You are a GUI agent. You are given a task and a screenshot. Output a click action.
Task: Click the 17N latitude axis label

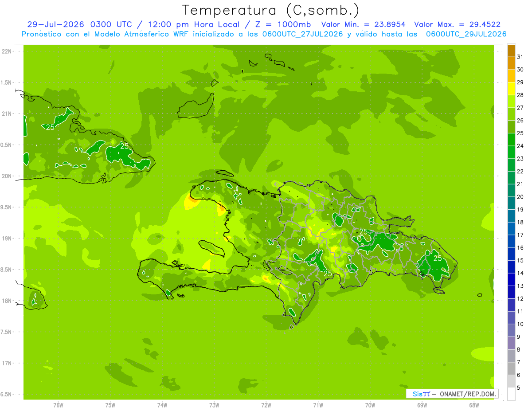point(7,363)
